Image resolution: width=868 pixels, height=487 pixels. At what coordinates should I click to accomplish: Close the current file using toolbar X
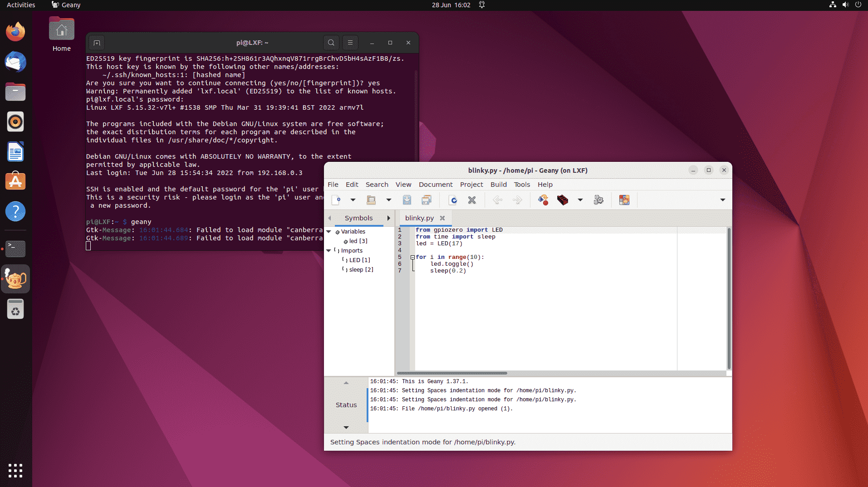click(472, 200)
